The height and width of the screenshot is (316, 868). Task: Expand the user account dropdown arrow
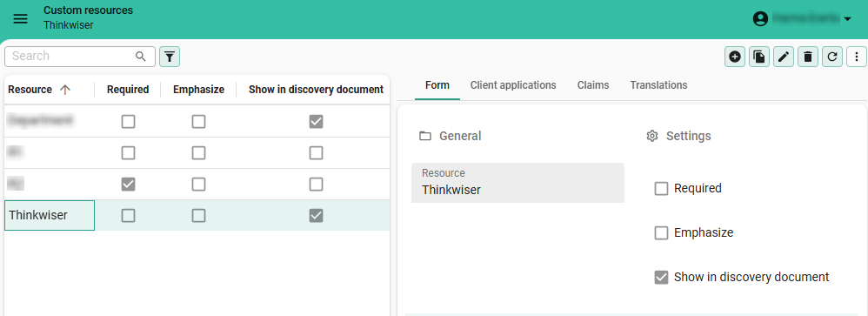847,19
